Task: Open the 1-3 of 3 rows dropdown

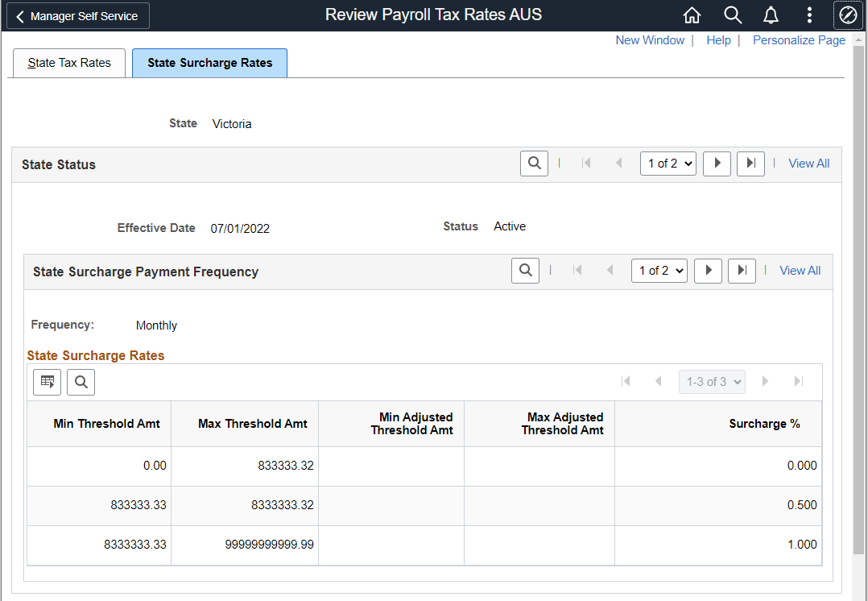Action: pos(712,381)
